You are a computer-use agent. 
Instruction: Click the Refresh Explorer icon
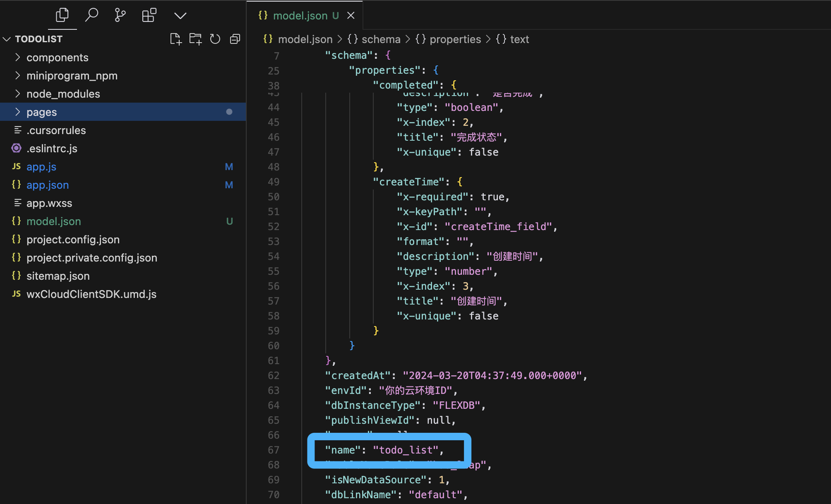click(215, 39)
